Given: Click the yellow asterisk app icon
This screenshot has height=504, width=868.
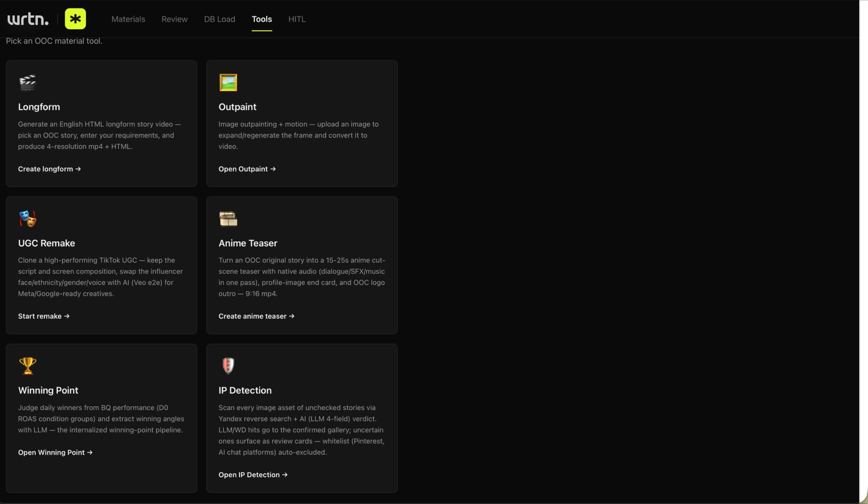Looking at the screenshot, I should (75, 19).
